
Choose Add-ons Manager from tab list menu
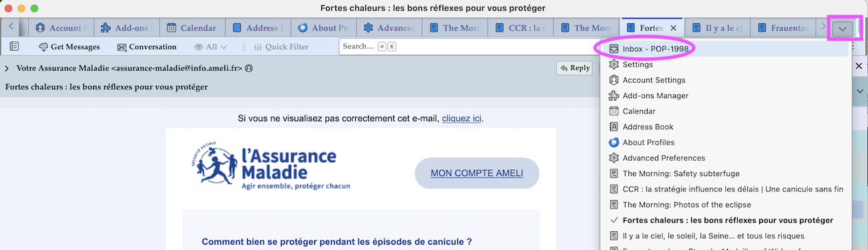[x=726, y=95]
